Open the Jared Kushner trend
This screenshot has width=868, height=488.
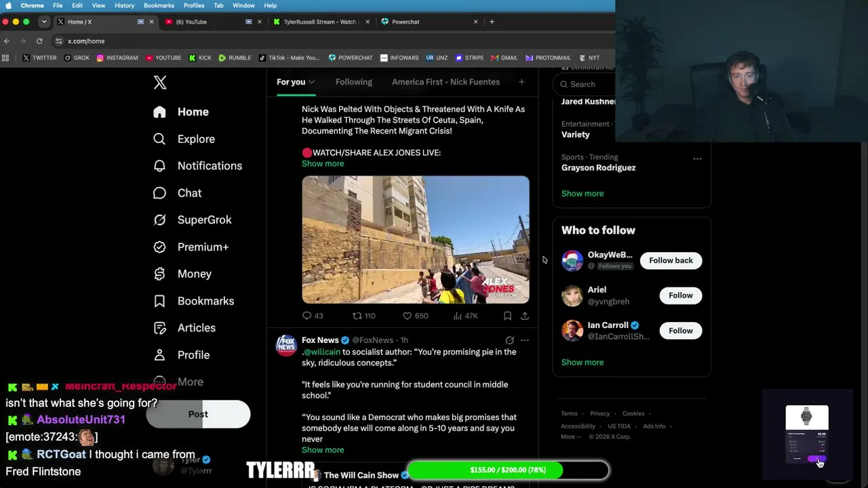pos(588,102)
